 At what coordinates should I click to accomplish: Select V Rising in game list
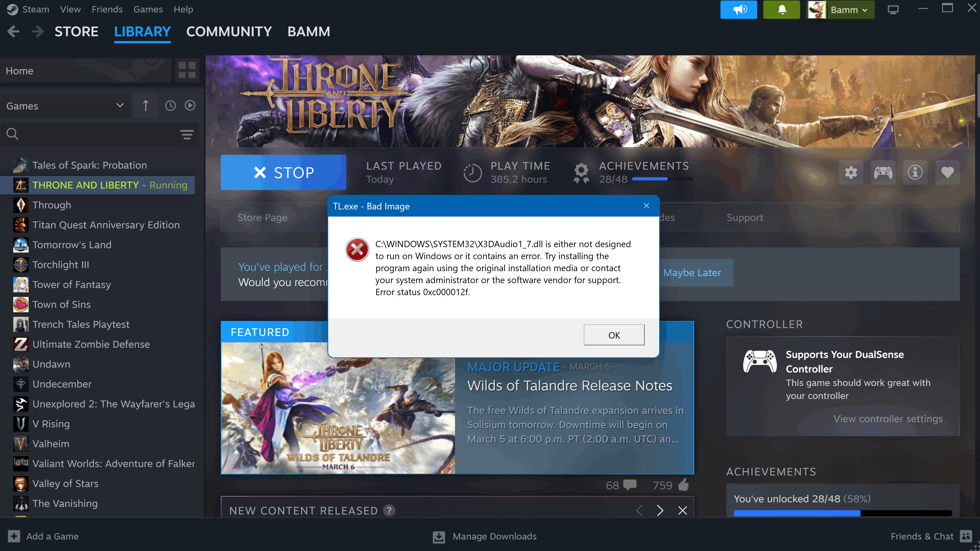(97, 424)
